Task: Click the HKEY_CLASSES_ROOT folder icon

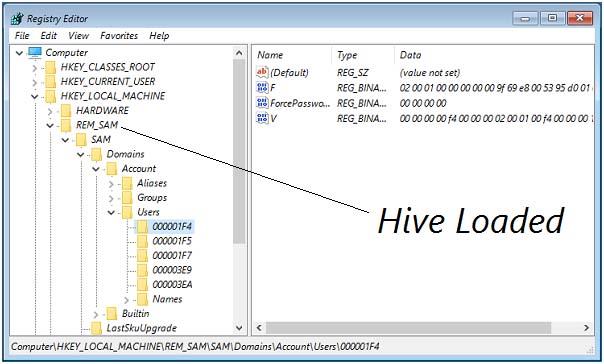Action: [x=50, y=67]
